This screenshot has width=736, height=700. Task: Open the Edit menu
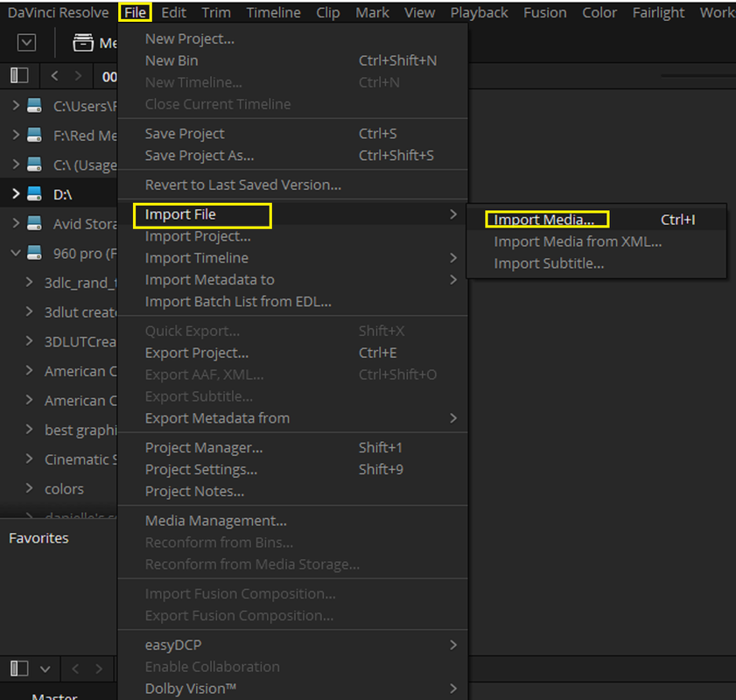(173, 12)
